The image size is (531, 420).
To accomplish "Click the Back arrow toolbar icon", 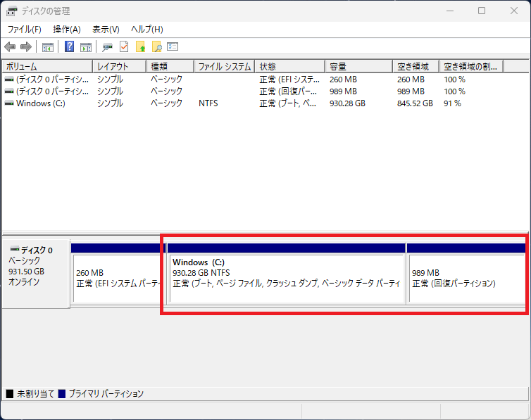I will (10, 47).
